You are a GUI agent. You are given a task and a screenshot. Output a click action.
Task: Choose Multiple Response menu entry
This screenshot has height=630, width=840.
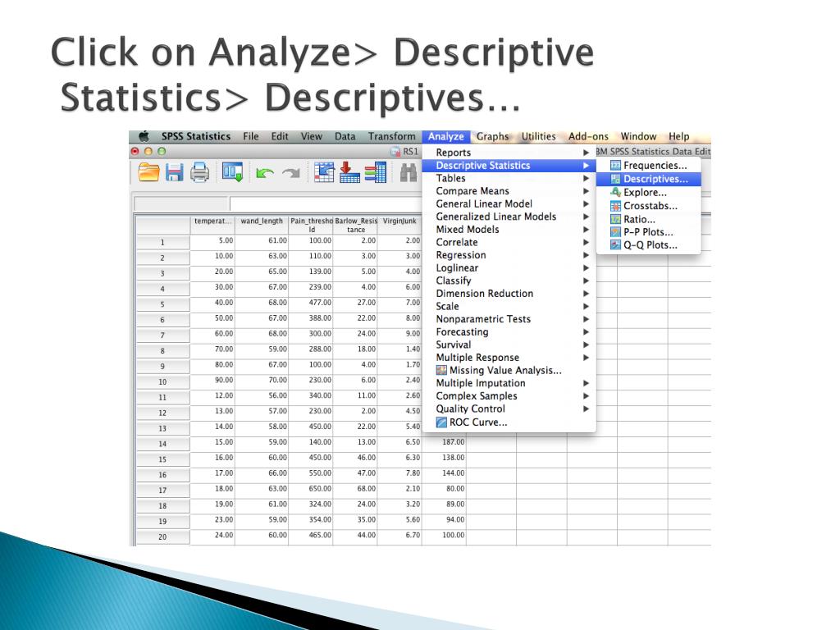coord(509,358)
